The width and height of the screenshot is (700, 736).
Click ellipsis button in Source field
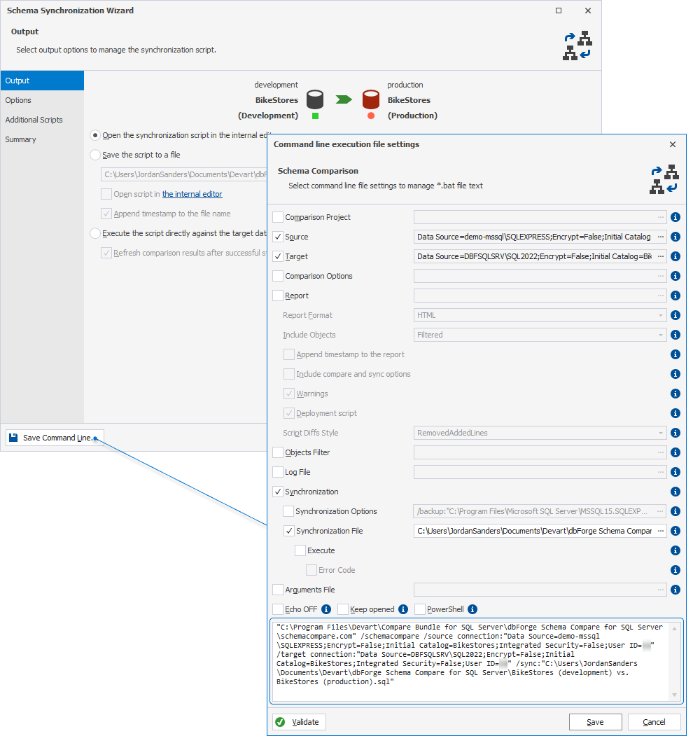(661, 237)
